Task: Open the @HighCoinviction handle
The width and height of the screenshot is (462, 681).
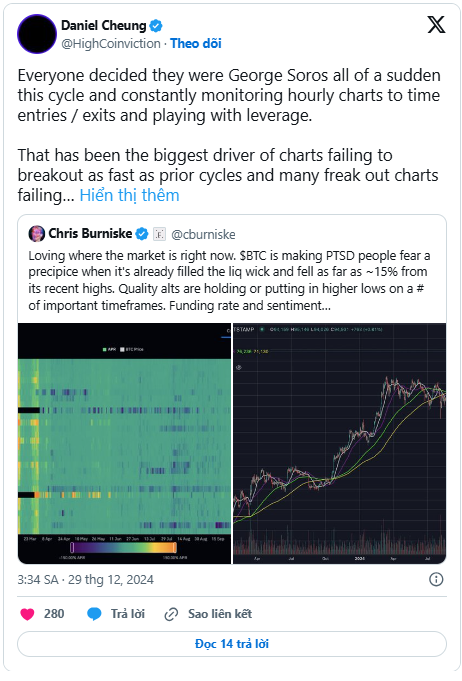Action: 111,43
